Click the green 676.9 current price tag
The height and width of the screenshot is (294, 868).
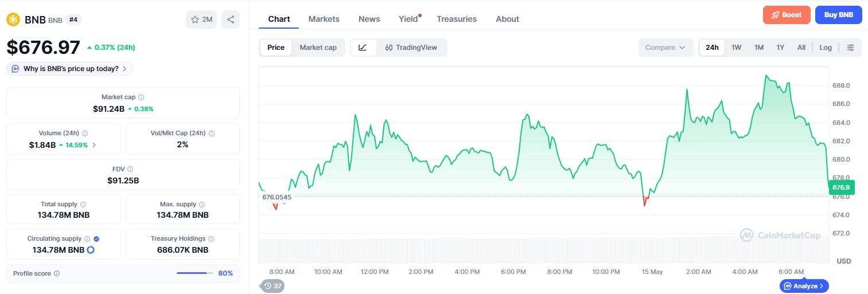pos(841,187)
